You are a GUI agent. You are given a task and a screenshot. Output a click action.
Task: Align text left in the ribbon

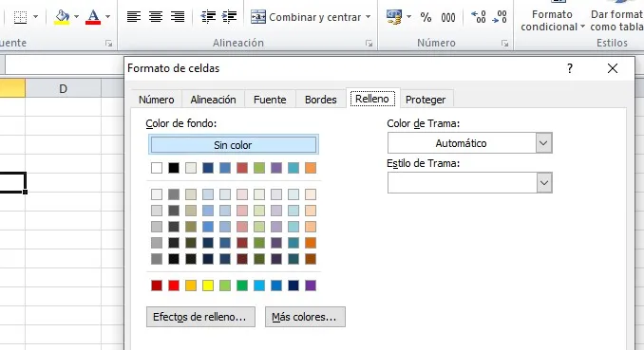(134, 17)
